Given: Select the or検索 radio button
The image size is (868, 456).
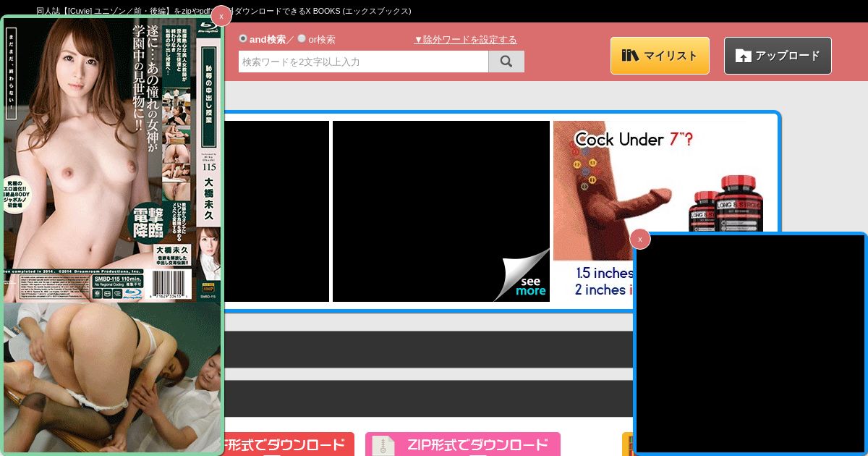Looking at the screenshot, I should pos(302,38).
